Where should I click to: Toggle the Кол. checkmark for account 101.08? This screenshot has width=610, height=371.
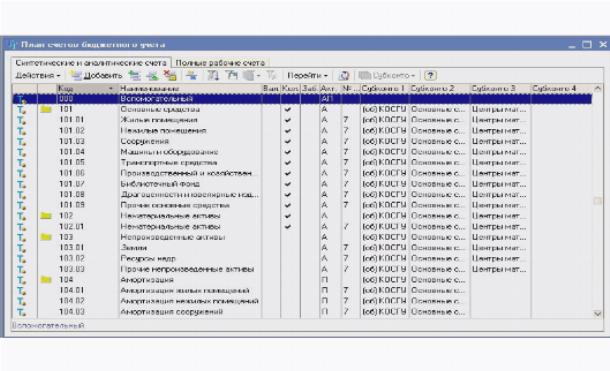288,195
